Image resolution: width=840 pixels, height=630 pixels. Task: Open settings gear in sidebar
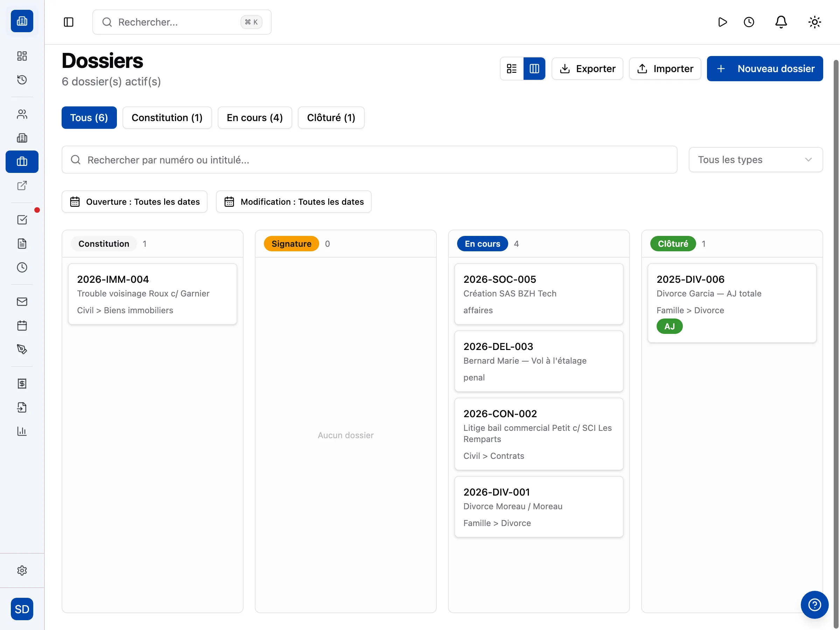(22, 570)
